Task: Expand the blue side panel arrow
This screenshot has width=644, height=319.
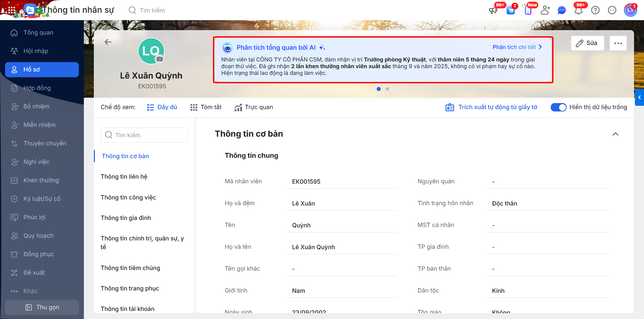Action: coord(639,97)
